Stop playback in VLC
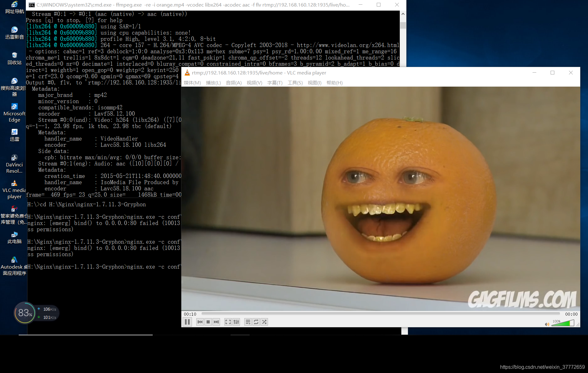Viewport: 588px width, 373px height. 208,322
